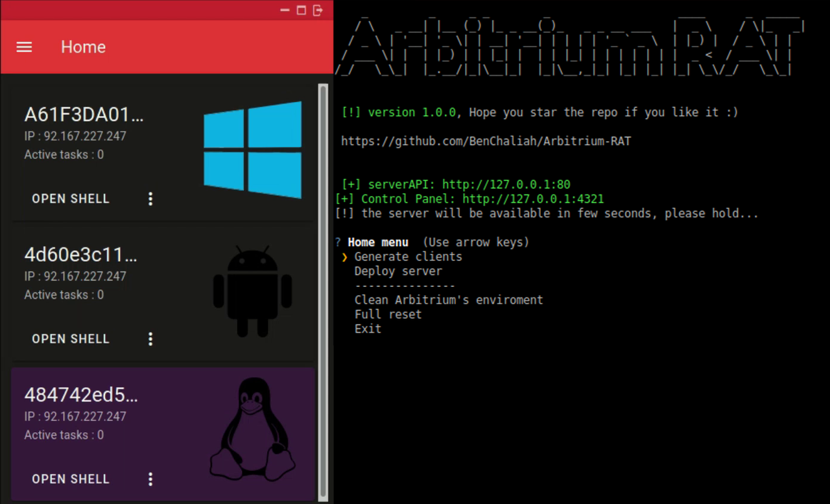The image size is (830, 504).
Task: Click the IP address on 4d60e3c11 card
Action: tap(75, 276)
